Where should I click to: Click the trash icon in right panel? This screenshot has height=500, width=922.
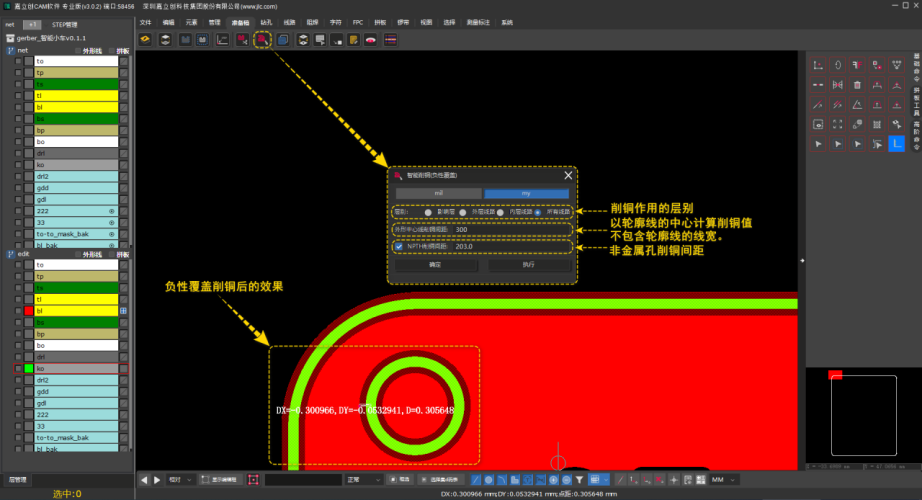point(857,85)
